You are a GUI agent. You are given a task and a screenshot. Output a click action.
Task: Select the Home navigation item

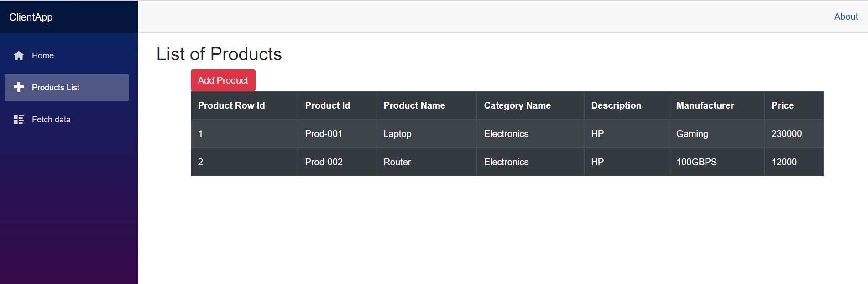tap(42, 55)
